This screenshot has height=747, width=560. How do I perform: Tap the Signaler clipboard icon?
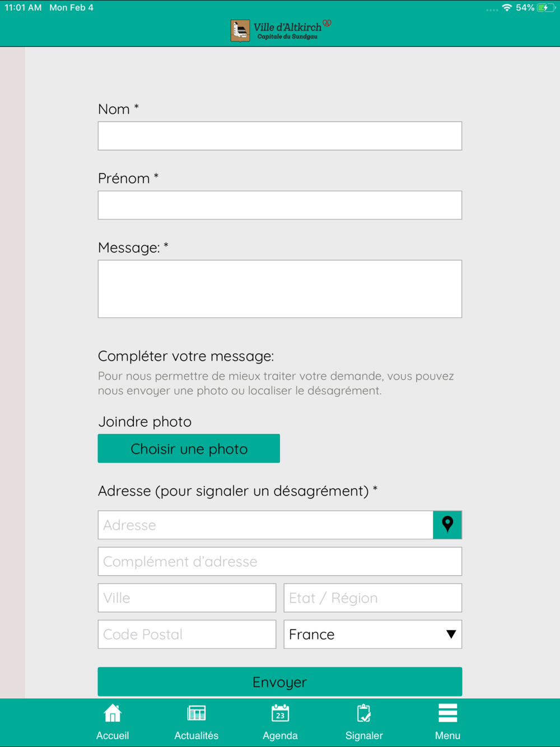pos(364,714)
